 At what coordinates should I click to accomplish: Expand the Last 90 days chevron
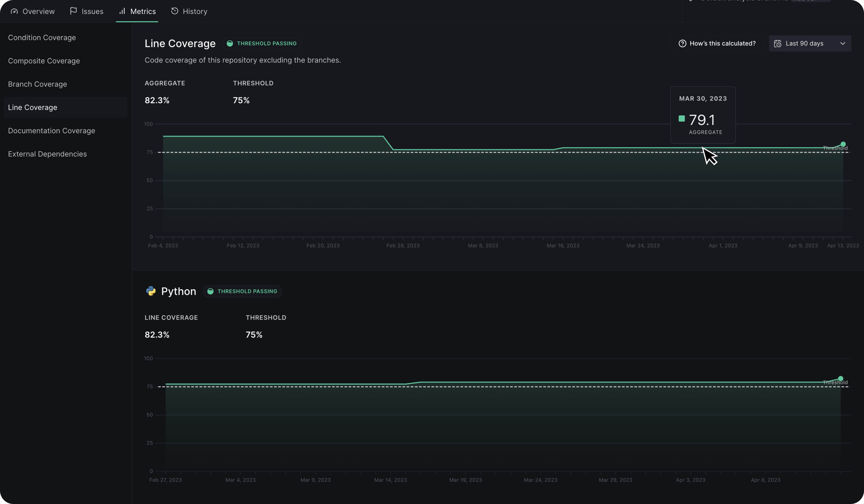[x=842, y=43]
